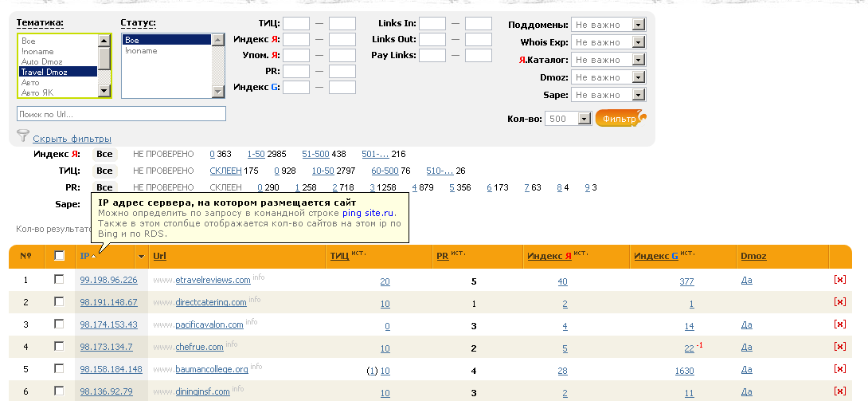Select !noname in Статус list
The width and height of the screenshot is (868, 401).
[167, 50]
